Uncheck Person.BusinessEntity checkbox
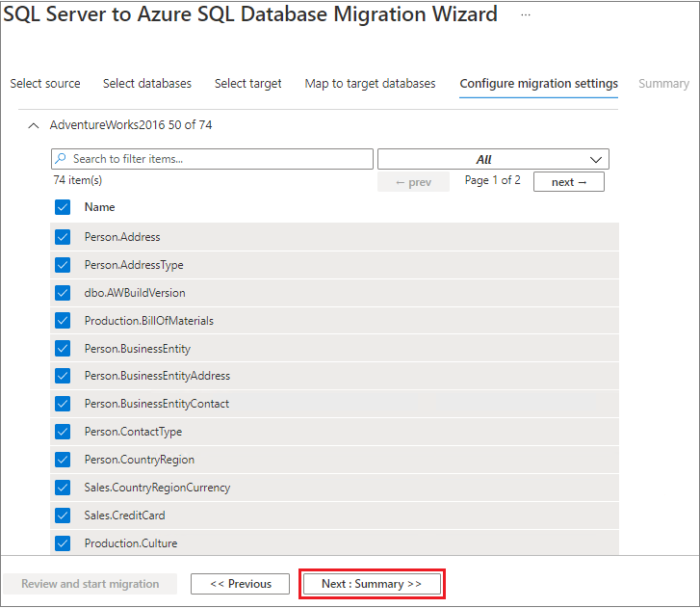 63,349
